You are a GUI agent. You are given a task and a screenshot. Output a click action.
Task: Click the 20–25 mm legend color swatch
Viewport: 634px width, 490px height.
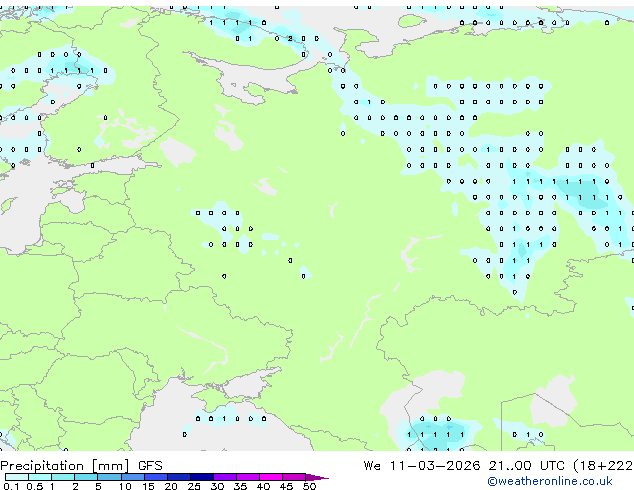click(x=178, y=477)
